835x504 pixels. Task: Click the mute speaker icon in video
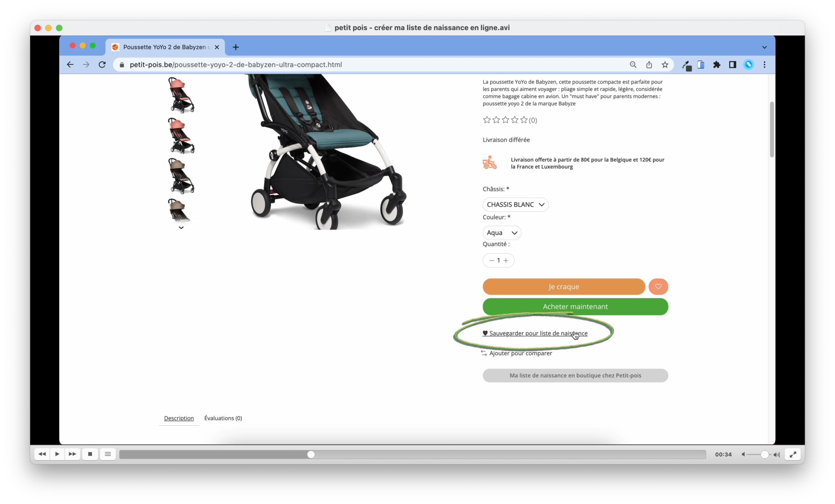(x=743, y=455)
